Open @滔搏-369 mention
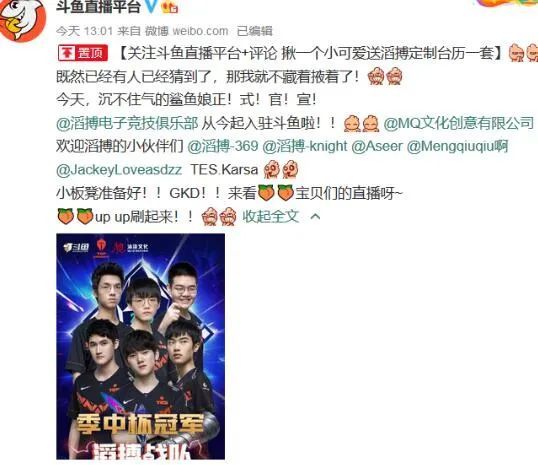 pyautogui.click(x=223, y=147)
